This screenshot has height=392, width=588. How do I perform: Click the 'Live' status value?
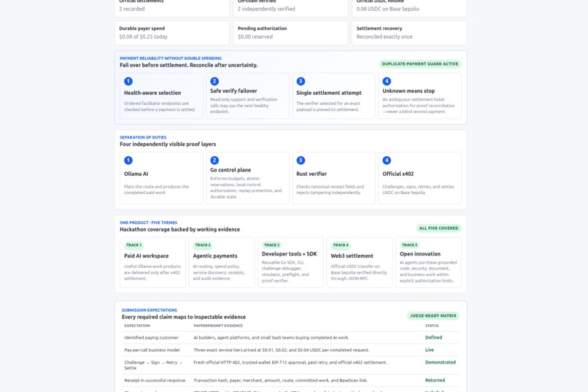point(430,350)
